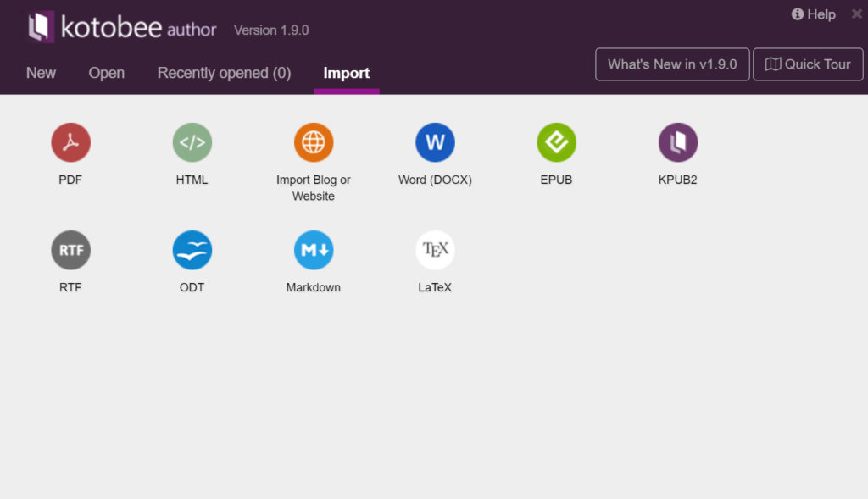Switch to the New tab
The height and width of the screenshot is (499, 868).
click(x=41, y=73)
